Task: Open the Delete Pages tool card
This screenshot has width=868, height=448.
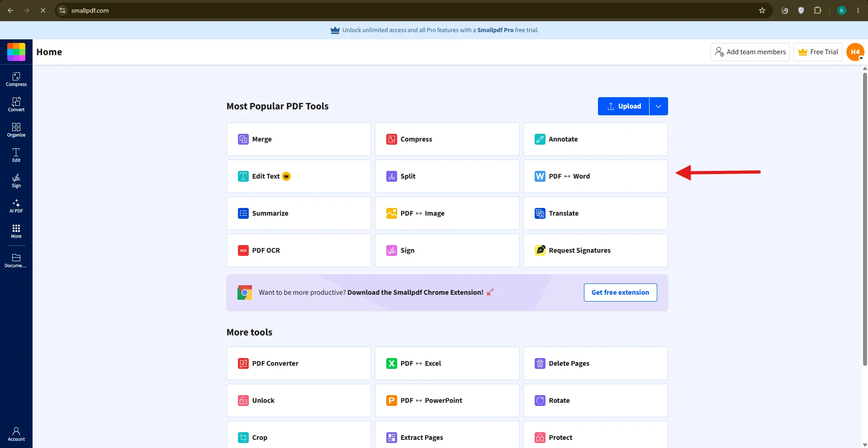Action: [596, 363]
